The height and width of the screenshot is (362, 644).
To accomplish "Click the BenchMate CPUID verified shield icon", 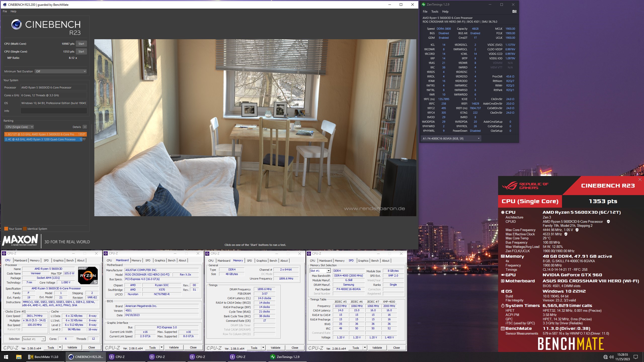I will (608, 221).
